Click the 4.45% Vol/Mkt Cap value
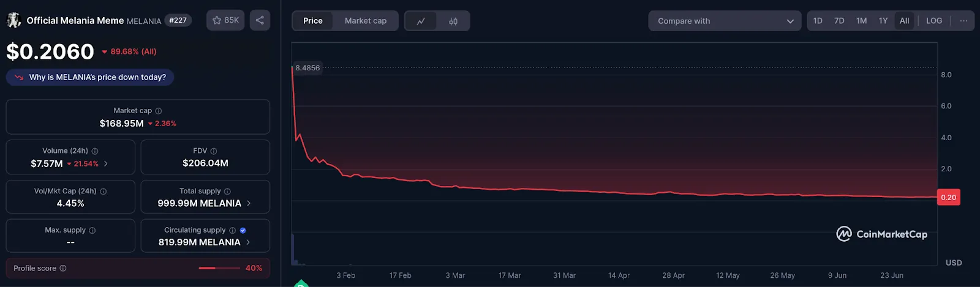 70,203
